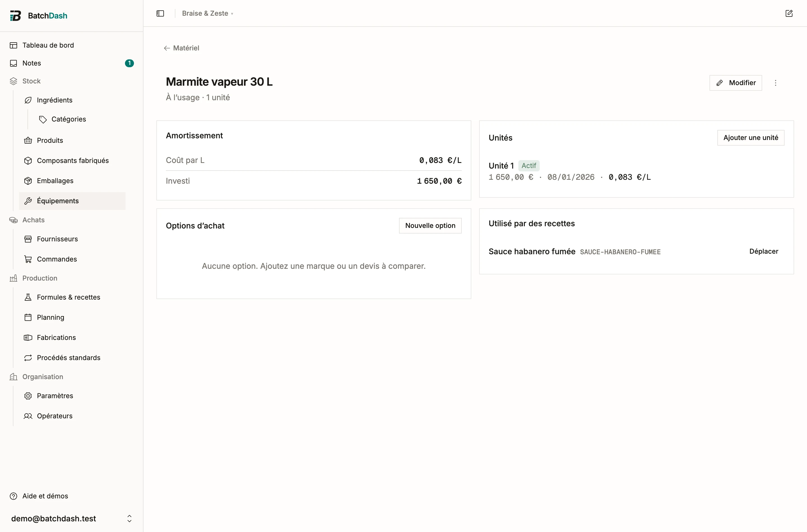This screenshot has width=807, height=532.
Task: Open the compose note icon top right
Action: coord(789,13)
